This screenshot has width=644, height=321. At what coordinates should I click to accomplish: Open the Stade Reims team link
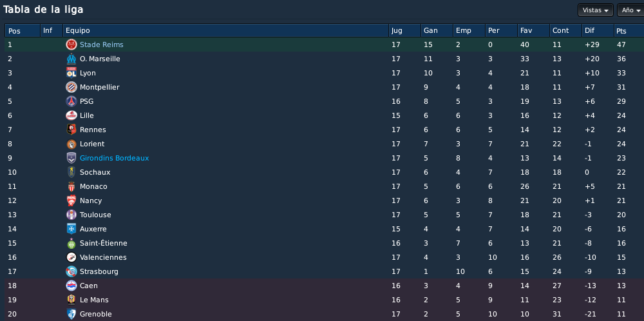[102, 44]
